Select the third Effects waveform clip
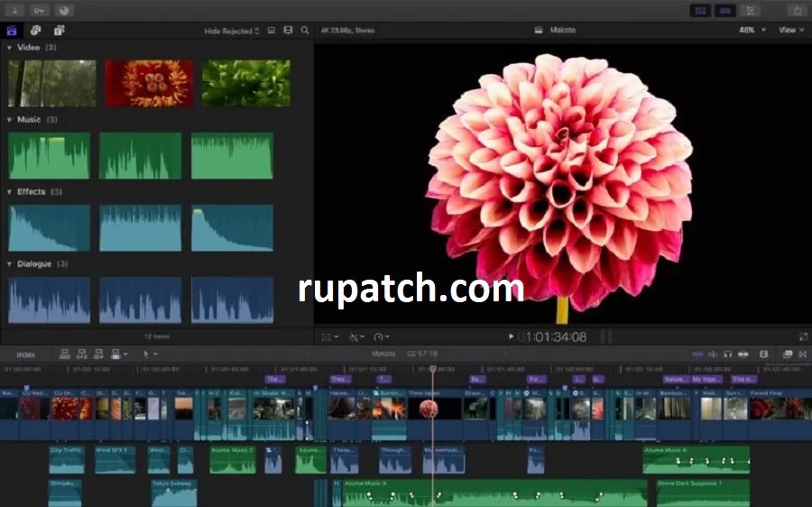 232,228
